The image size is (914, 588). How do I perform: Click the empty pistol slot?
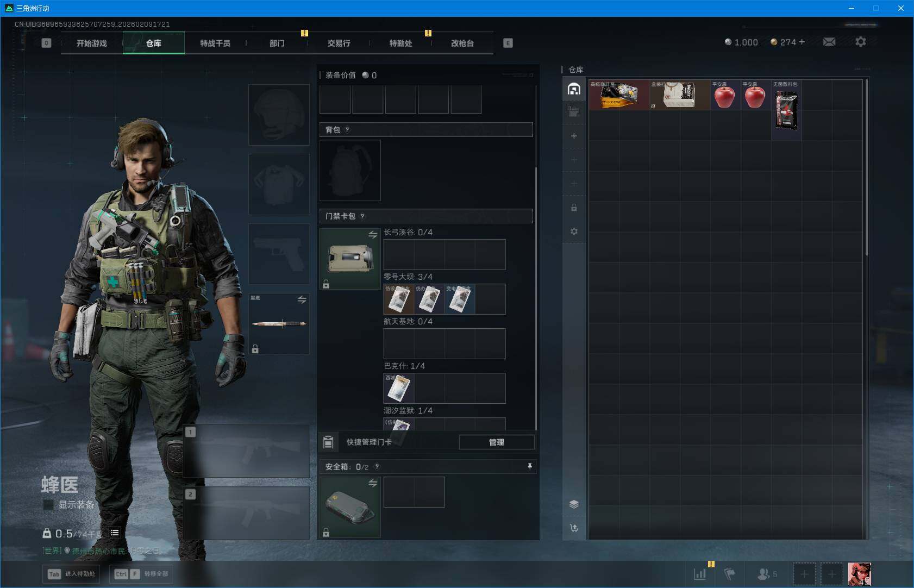click(x=279, y=254)
